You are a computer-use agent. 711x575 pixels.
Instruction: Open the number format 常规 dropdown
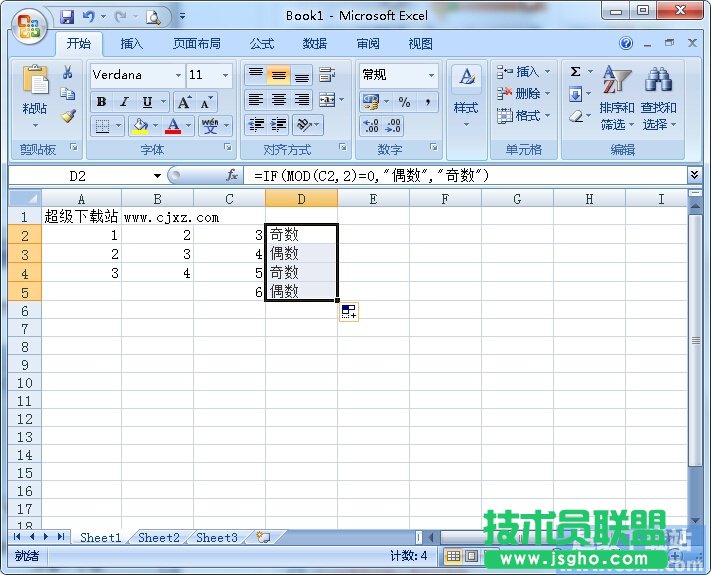[432, 76]
